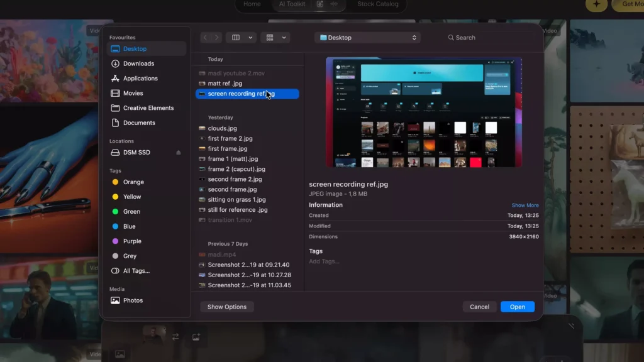Click the Open button
This screenshot has height=362, width=644.
tap(517, 307)
